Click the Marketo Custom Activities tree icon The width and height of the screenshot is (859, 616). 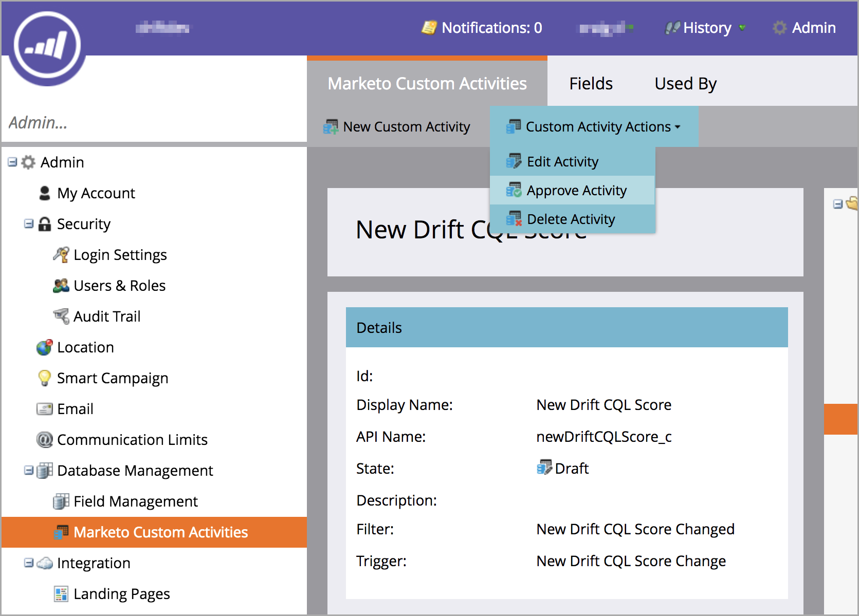[61, 532]
